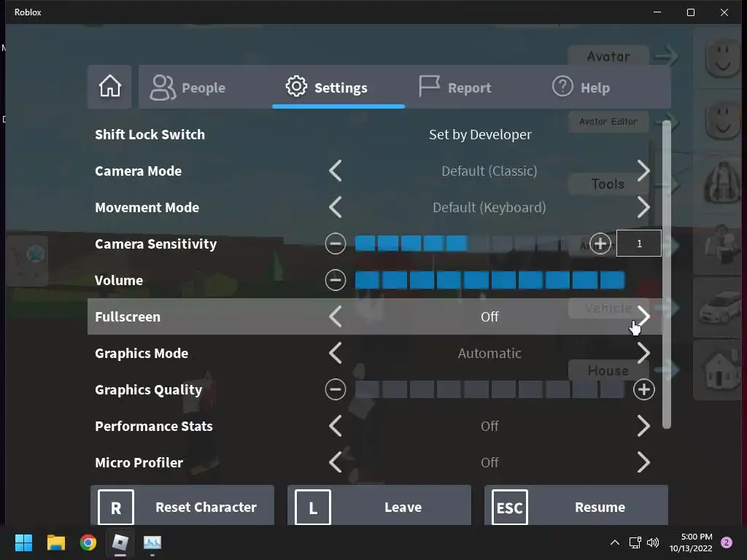
Task: Click the Default (Classic) value
Action: tap(489, 171)
